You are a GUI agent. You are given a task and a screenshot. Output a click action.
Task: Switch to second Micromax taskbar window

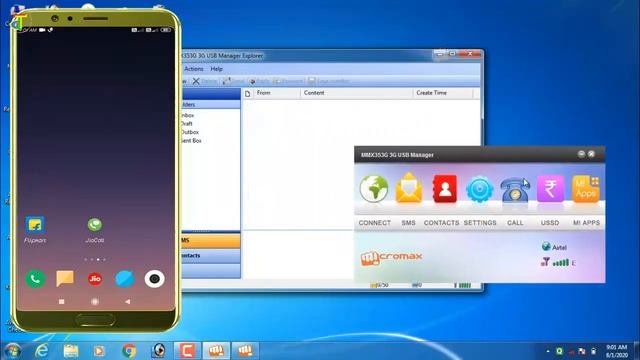(245, 351)
